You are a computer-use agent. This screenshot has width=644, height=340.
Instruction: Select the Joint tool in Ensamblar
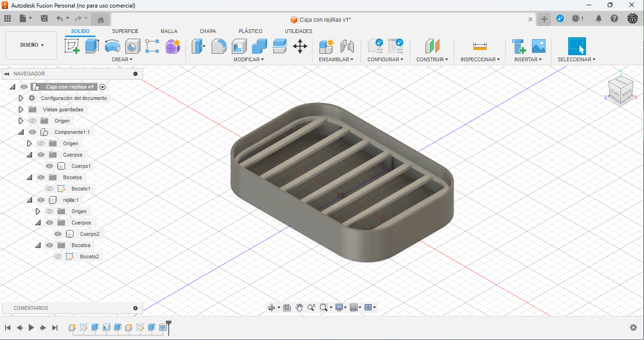pyautogui.click(x=347, y=46)
